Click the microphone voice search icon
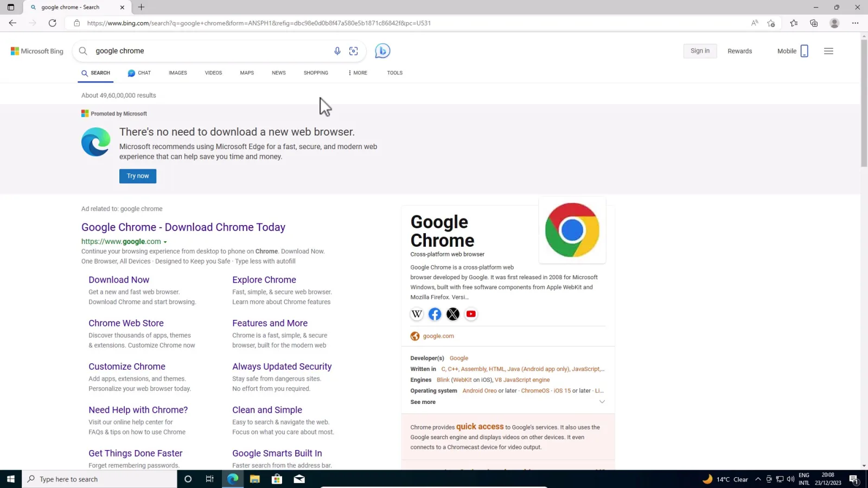The height and width of the screenshot is (488, 868). [337, 51]
